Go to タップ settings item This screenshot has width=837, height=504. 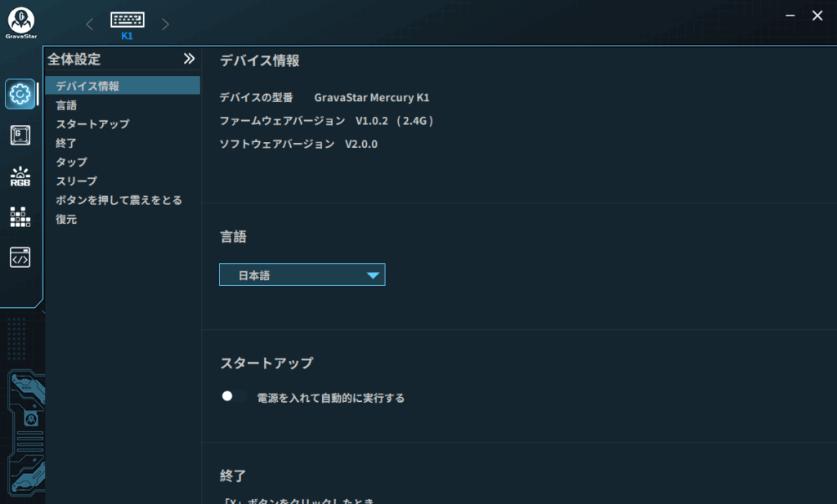coord(71,162)
